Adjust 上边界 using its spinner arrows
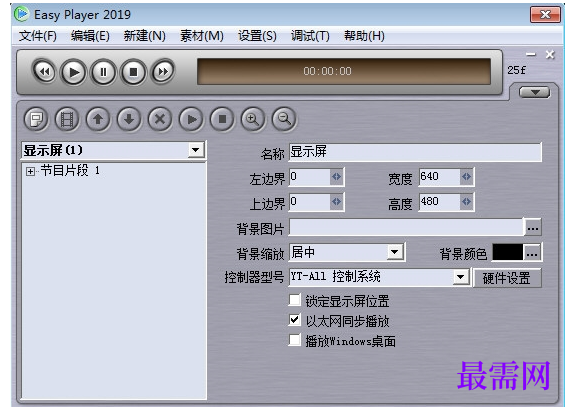The width and height of the screenshot is (569, 407). coord(336,202)
